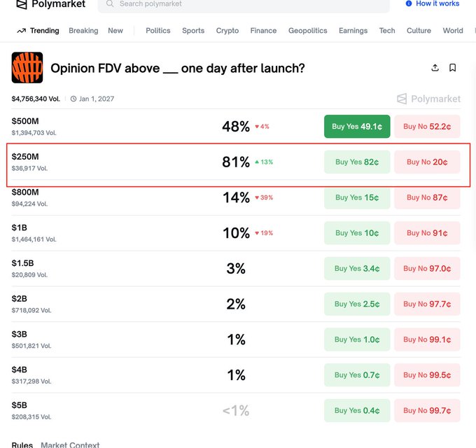Click the Polymarket logo in the header
The height and width of the screenshot is (448, 476).
[x=49, y=4]
